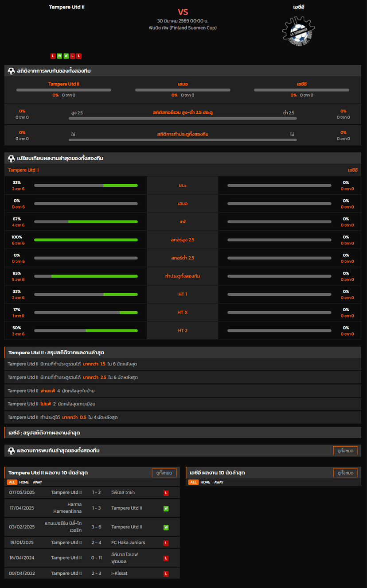Select HOME filter under เอซีอี results
The height and width of the screenshot is (588, 367).
205,482
